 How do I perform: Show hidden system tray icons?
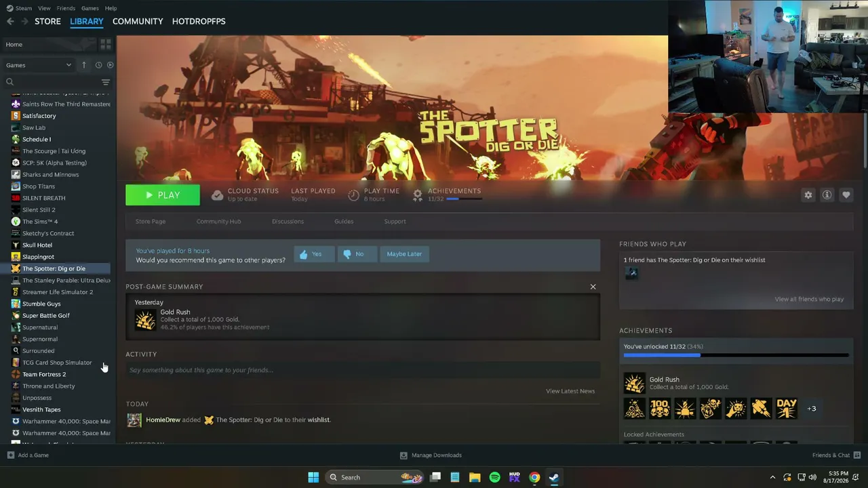coord(772,477)
